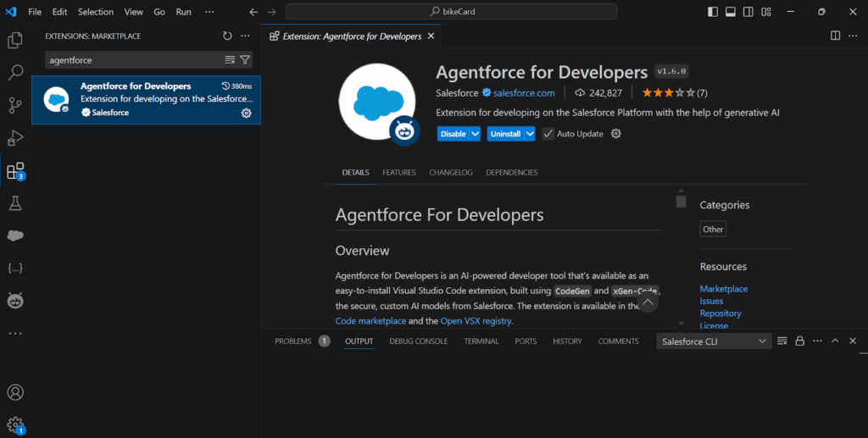The width and height of the screenshot is (868, 438).
Task: Open output panel more actions
Action: click(818, 341)
